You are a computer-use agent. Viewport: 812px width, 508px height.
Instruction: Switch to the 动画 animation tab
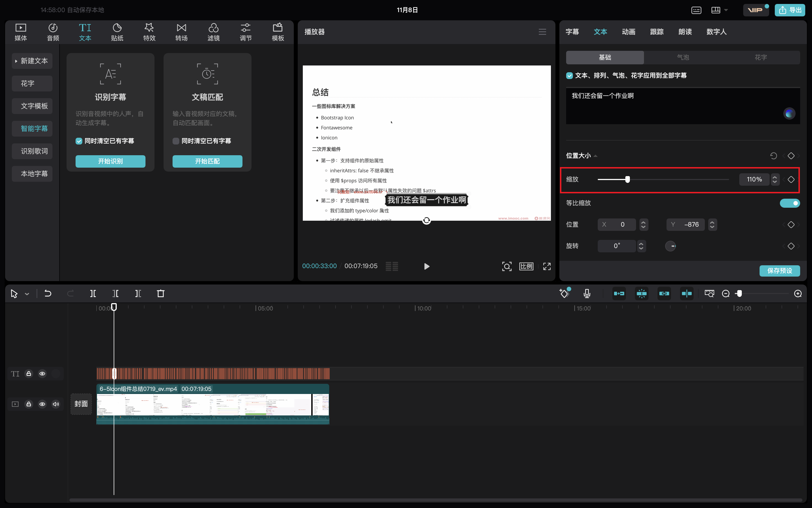pyautogui.click(x=628, y=32)
